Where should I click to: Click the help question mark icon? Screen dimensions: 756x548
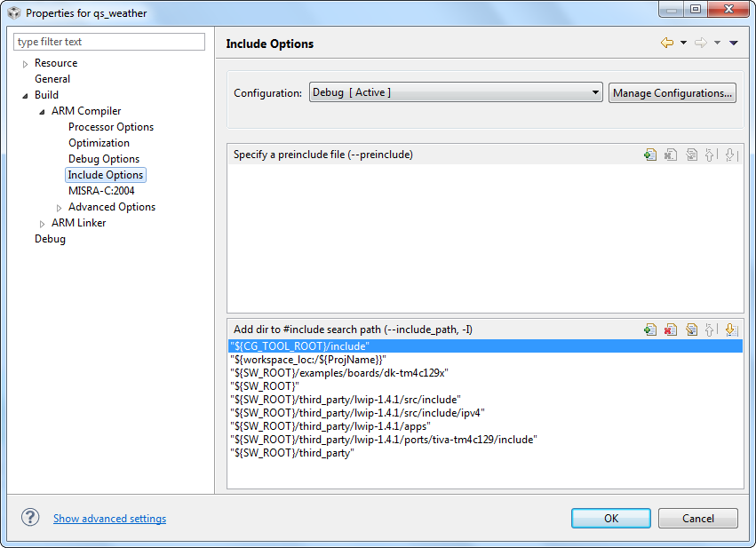(x=30, y=518)
